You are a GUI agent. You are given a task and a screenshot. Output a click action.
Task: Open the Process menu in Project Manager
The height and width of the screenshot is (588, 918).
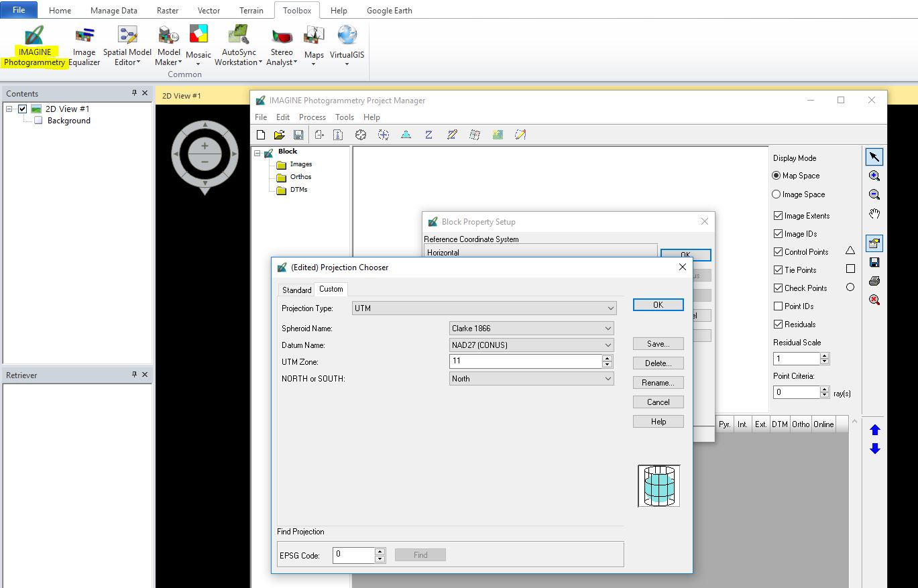click(x=312, y=117)
